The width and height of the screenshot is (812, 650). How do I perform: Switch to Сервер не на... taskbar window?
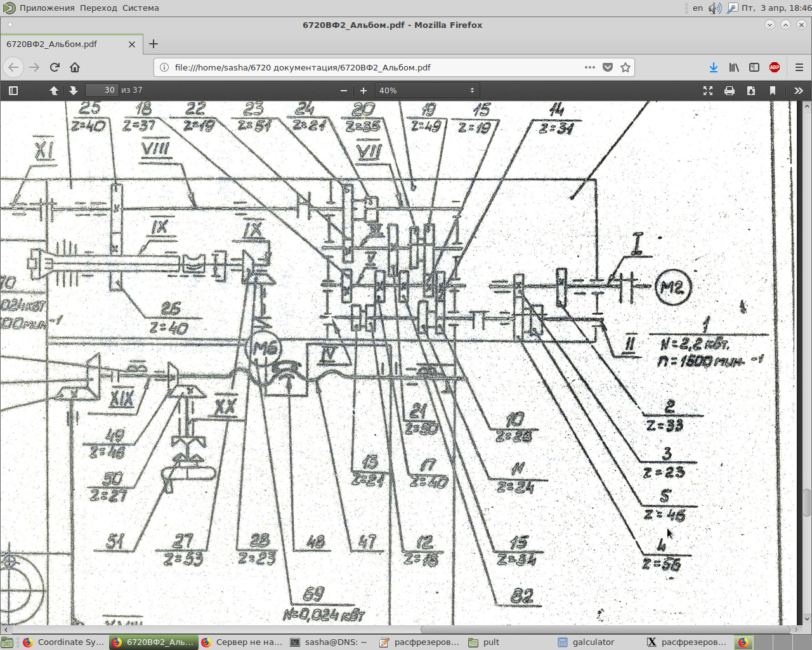241,642
